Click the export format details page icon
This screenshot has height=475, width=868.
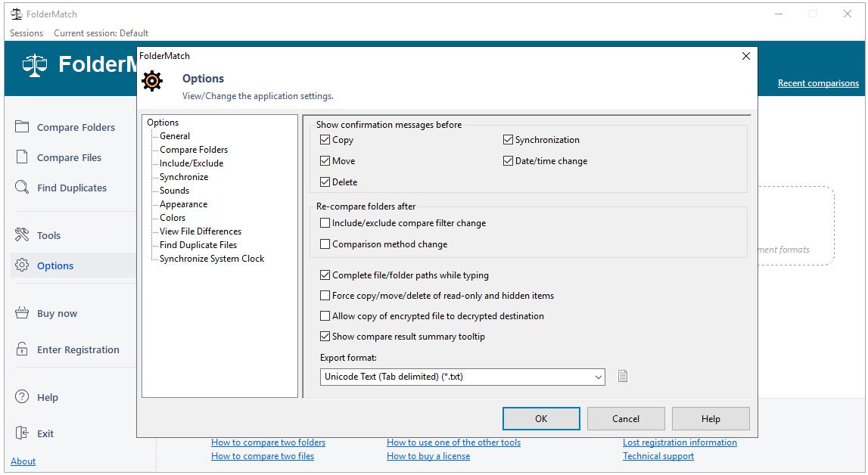pyautogui.click(x=623, y=377)
